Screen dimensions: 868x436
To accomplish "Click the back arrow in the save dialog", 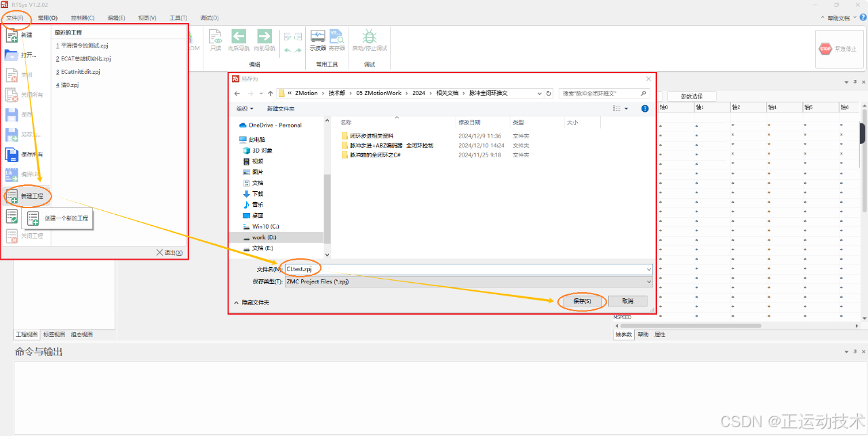I will (237, 93).
